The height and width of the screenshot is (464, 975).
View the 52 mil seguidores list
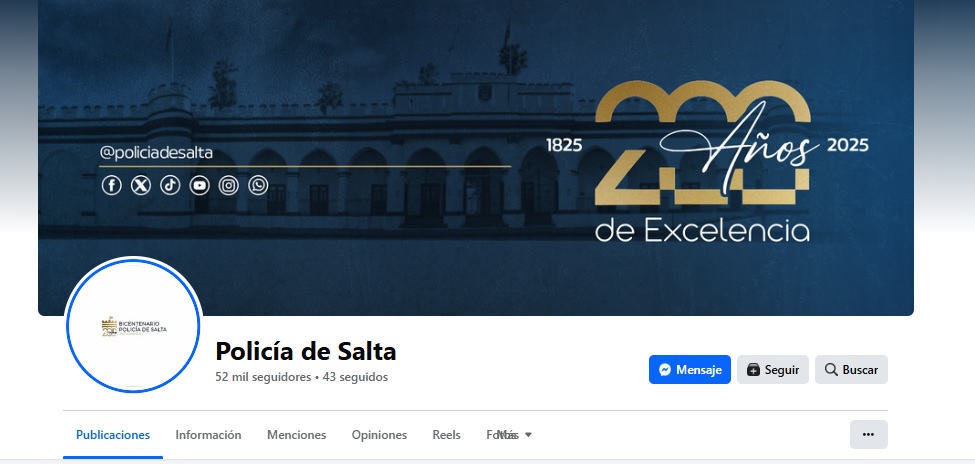click(263, 377)
